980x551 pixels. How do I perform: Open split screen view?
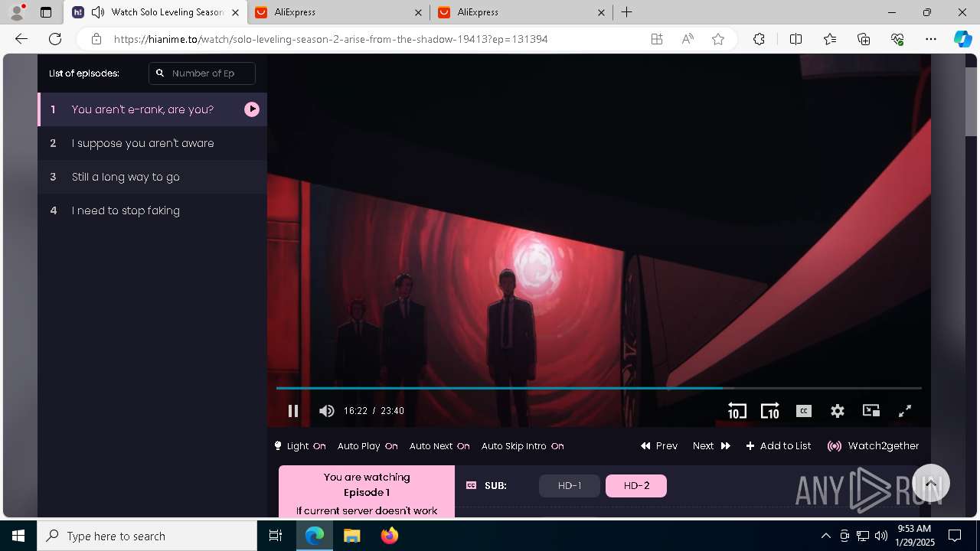(795, 39)
